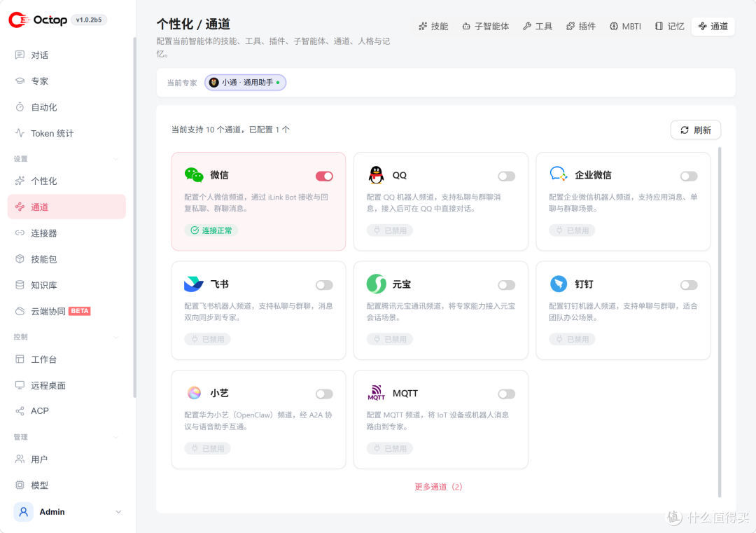Open the 小通 · 通用助手 expert selector

click(x=246, y=83)
